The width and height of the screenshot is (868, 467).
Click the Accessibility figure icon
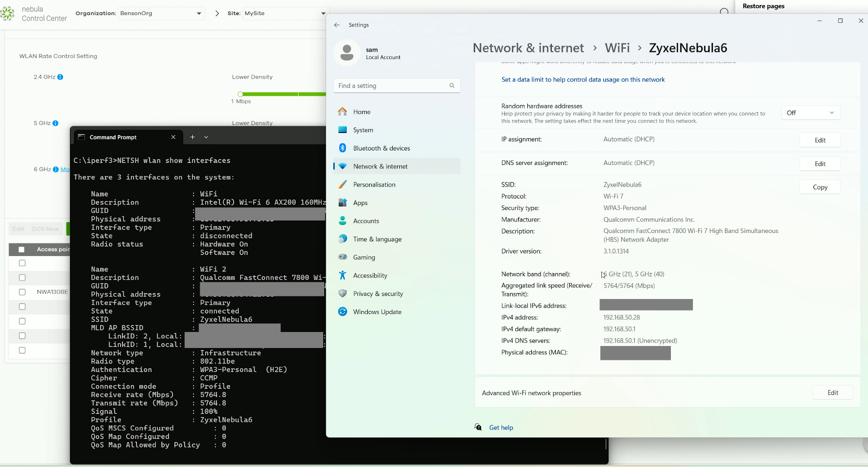pyautogui.click(x=342, y=275)
